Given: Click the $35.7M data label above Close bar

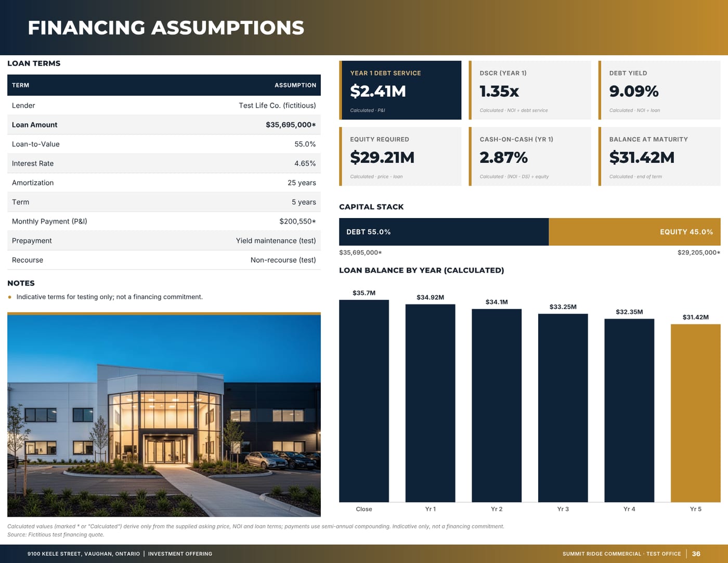Looking at the screenshot, I should tap(364, 293).
